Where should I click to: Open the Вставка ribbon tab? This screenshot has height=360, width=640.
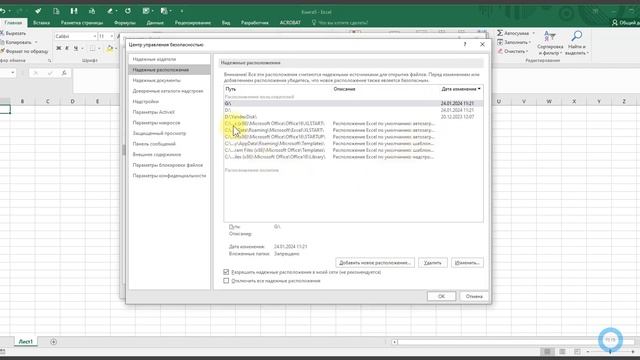(41, 23)
